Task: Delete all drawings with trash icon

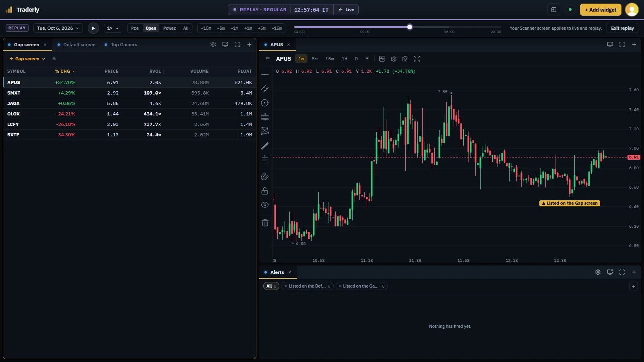Action: tap(265, 222)
